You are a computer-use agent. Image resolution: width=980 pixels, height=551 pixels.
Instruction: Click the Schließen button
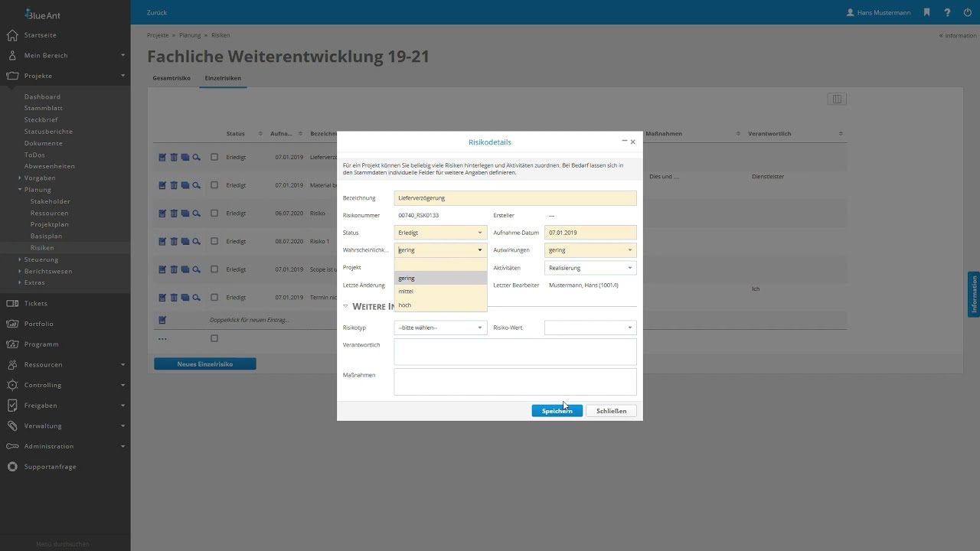[x=611, y=411]
